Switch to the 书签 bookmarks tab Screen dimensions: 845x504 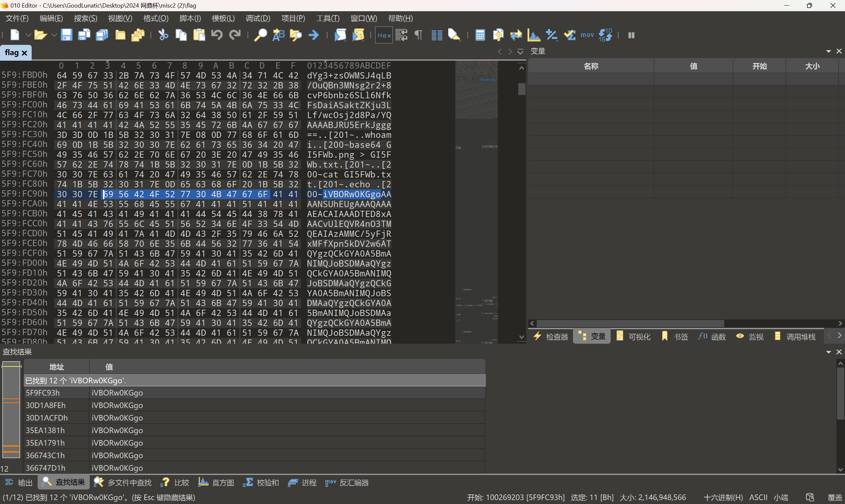click(x=675, y=336)
